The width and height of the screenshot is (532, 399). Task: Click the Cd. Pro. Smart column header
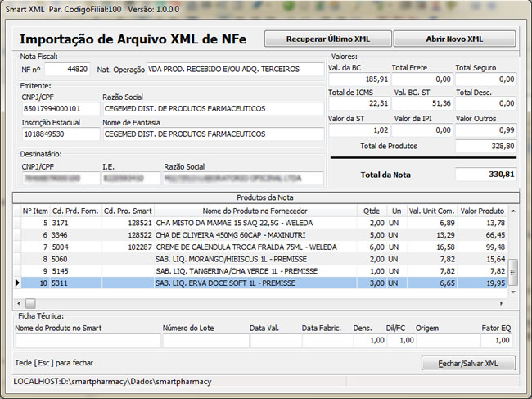coord(128,211)
